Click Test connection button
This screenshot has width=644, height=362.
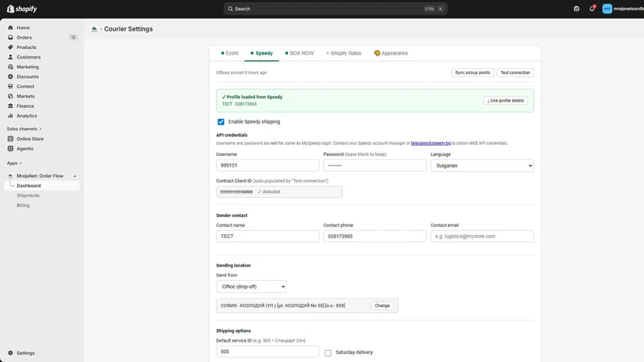(x=515, y=72)
